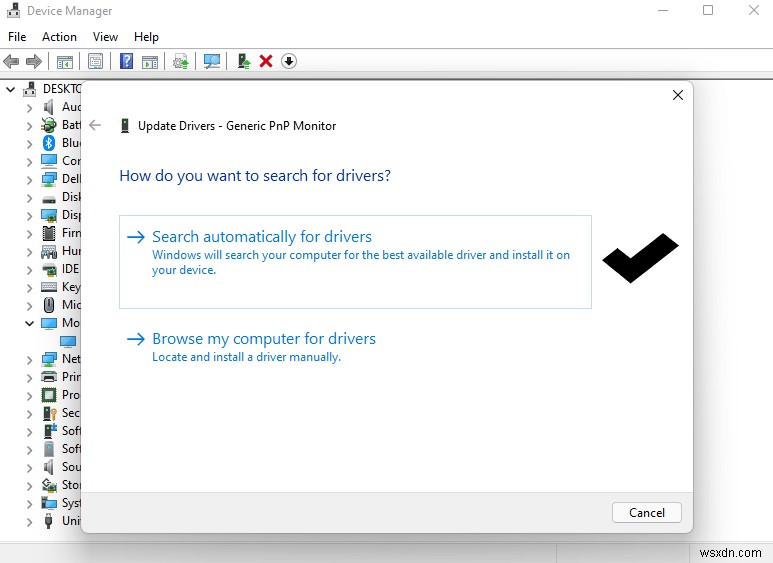This screenshot has width=773, height=563.
Task: Click the Cancel button
Action: [x=646, y=513]
